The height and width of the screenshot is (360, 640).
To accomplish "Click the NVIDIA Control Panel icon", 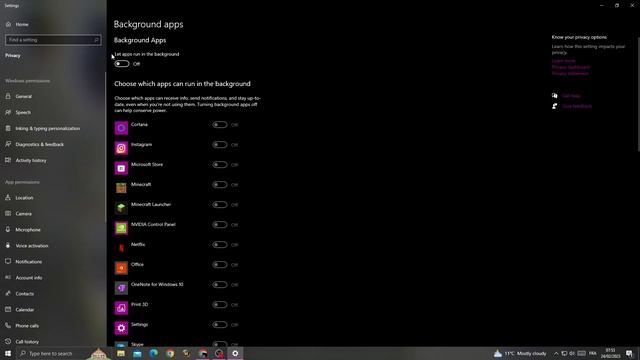I will point(121,228).
